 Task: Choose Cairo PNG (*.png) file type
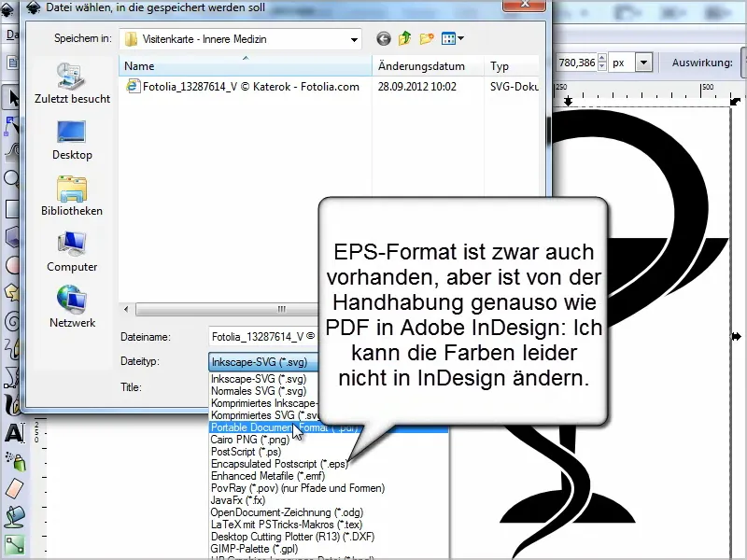(x=250, y=440)
